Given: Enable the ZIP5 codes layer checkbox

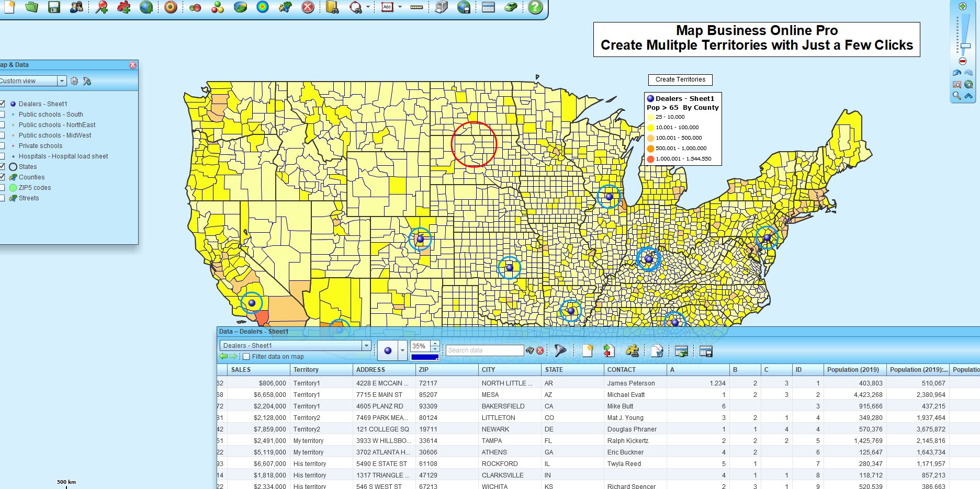Looking at the screenshot, I should 3,188.
